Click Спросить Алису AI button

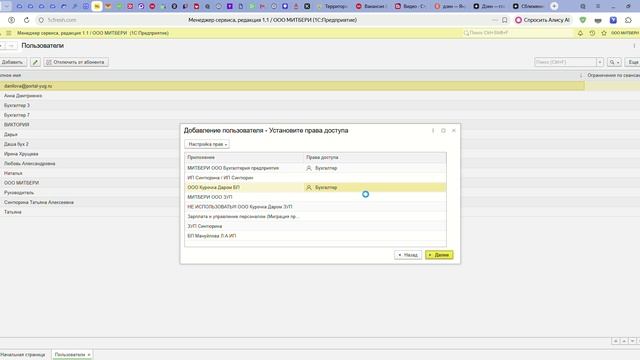[x=542, y=20]
